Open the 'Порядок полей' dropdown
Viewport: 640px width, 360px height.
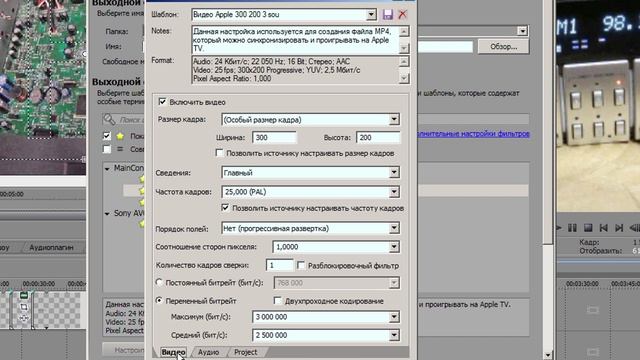pos(394,228)
